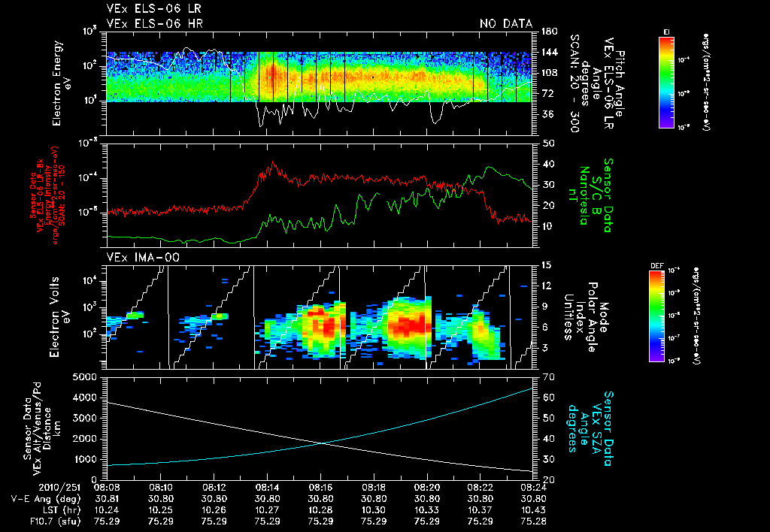The height and width of the screenshot is (532, 770).
Task: Click the LST value 10.24
Action: point(107,510)
